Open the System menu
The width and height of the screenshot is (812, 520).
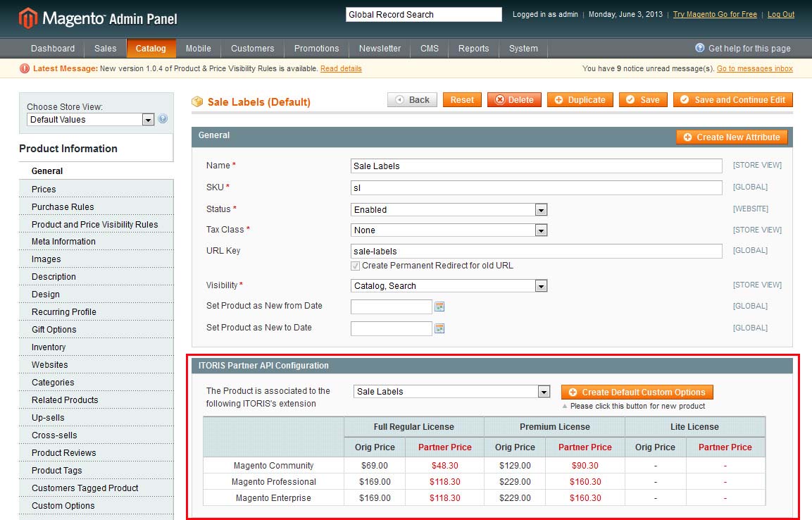(523, 48)
